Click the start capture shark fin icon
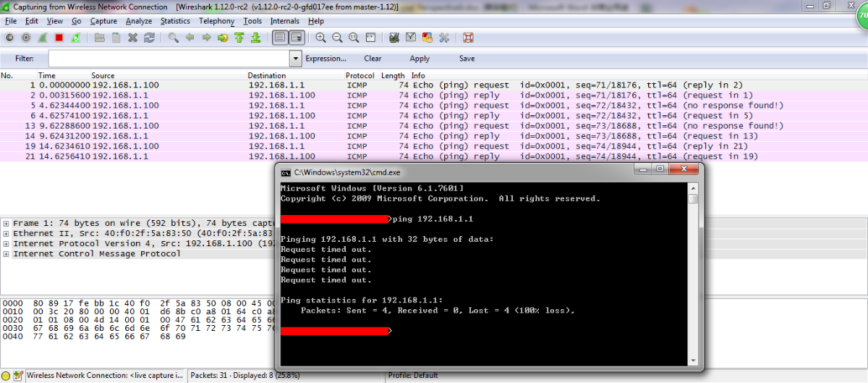 tap(43, 37)
